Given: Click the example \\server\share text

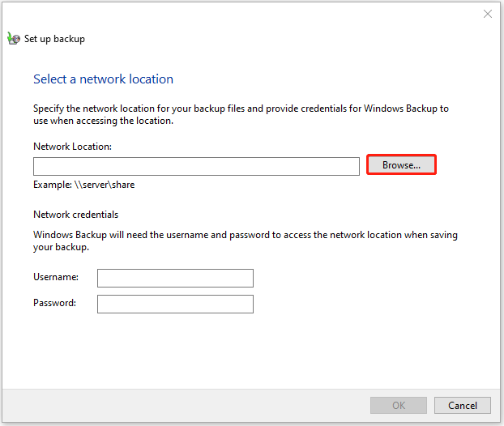Looking at the screenshot, I should (x=83, y=185).
